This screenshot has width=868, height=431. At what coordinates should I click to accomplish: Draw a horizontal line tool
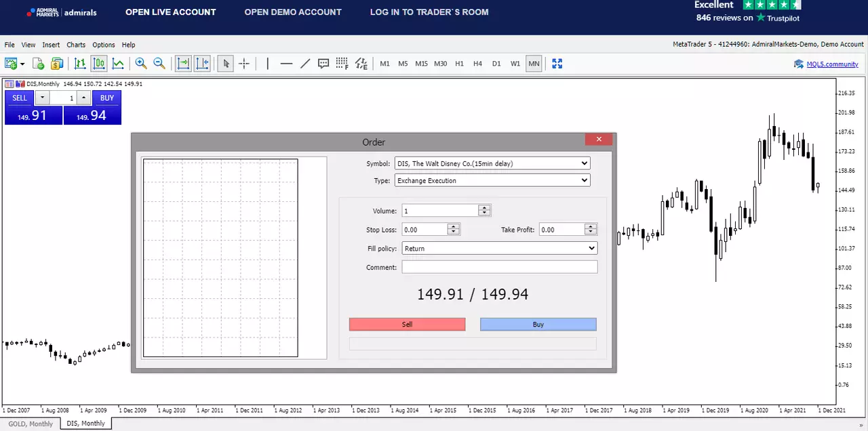(286, 64)
